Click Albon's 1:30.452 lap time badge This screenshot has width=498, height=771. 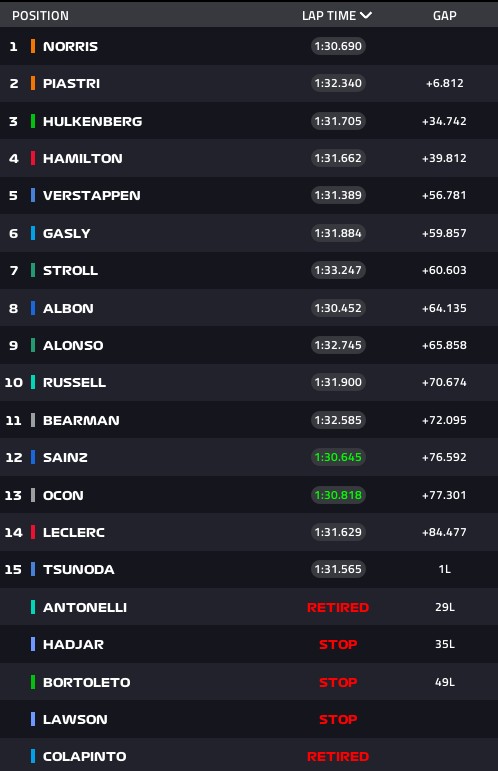(338, 308)
